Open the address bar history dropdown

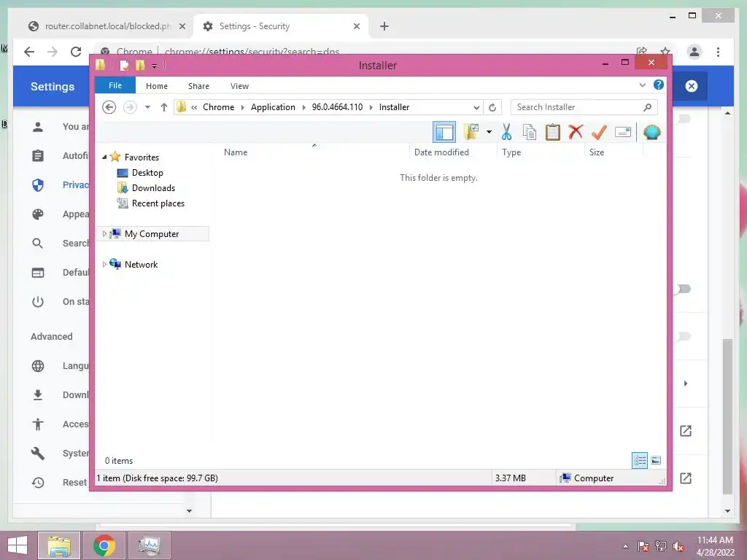point(476,107)
